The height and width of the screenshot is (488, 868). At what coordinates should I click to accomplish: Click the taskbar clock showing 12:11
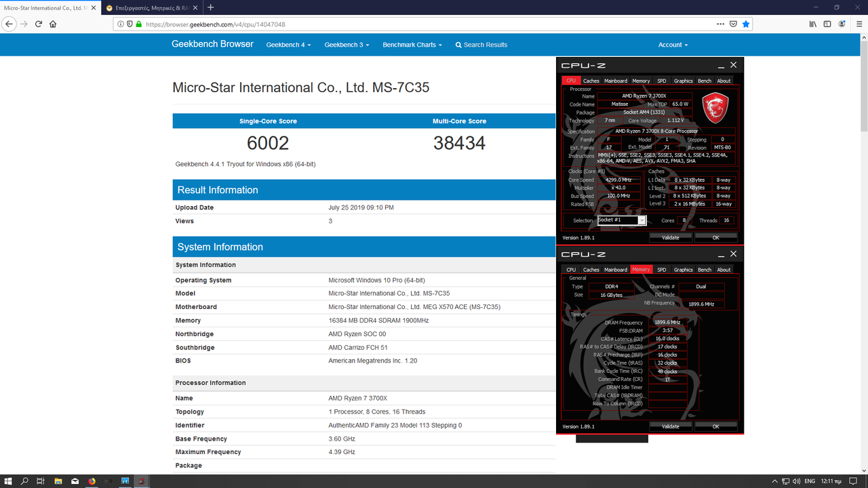click(x=833, y=481)
